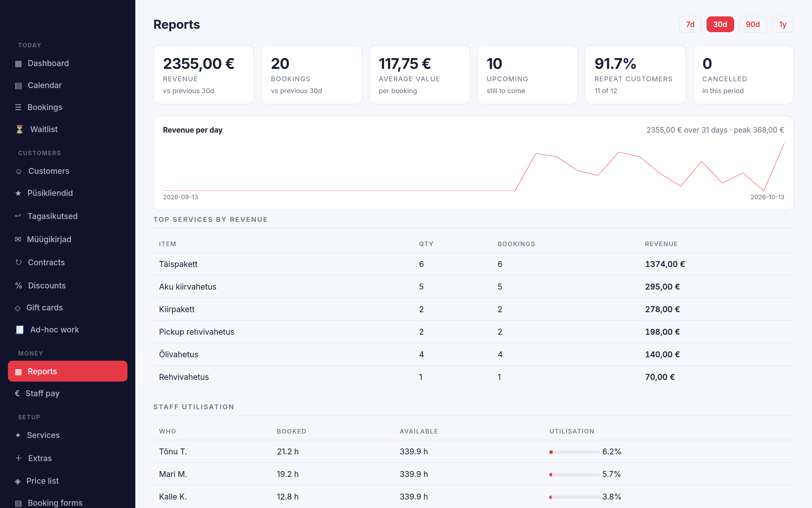Switch report range to 7d
Viewport: 812px width, 508px height.
coord(690,25)
